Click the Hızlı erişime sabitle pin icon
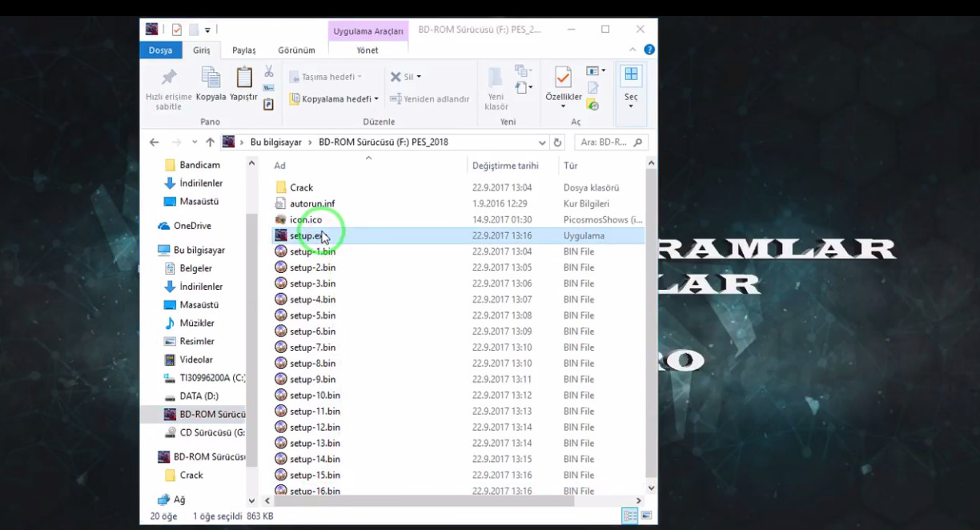980x530 pixels. pyautogui.click(x=169, y=78)
